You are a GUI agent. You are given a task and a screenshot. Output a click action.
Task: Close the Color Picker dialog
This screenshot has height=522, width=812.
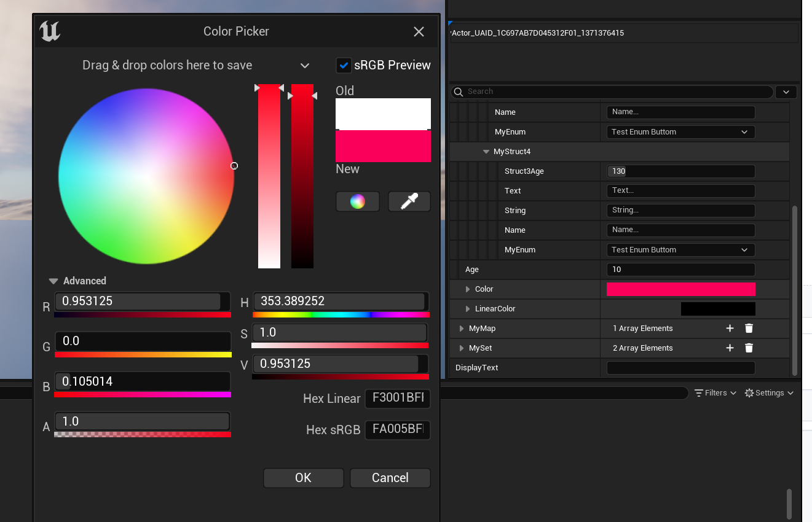419,31
